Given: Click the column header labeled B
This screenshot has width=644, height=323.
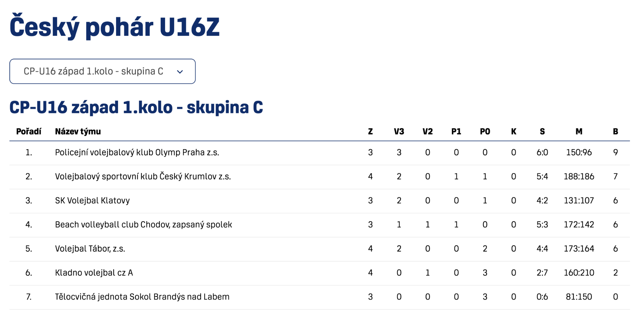Looking at the screenshot, I should pyautogui.click(x=615, y=131).
